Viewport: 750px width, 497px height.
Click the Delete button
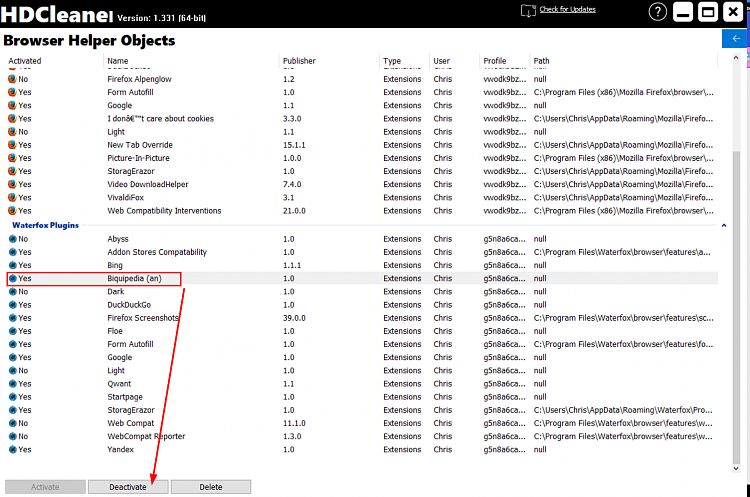pos(211,487)
